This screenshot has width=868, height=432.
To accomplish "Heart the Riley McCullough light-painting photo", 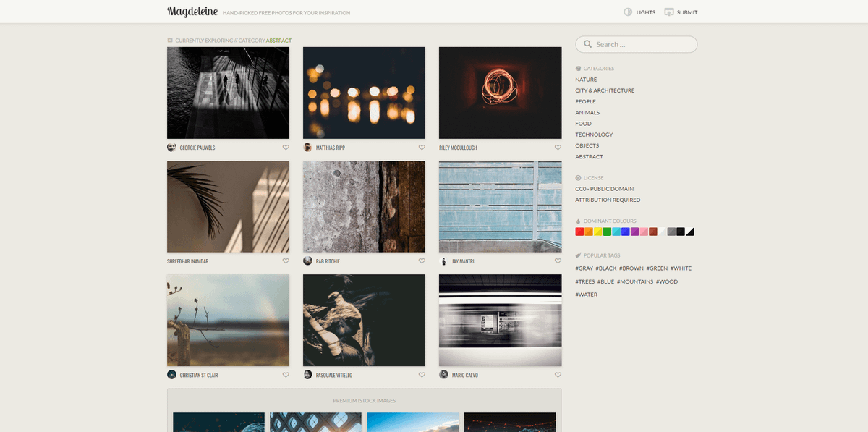I will (558, 148).
